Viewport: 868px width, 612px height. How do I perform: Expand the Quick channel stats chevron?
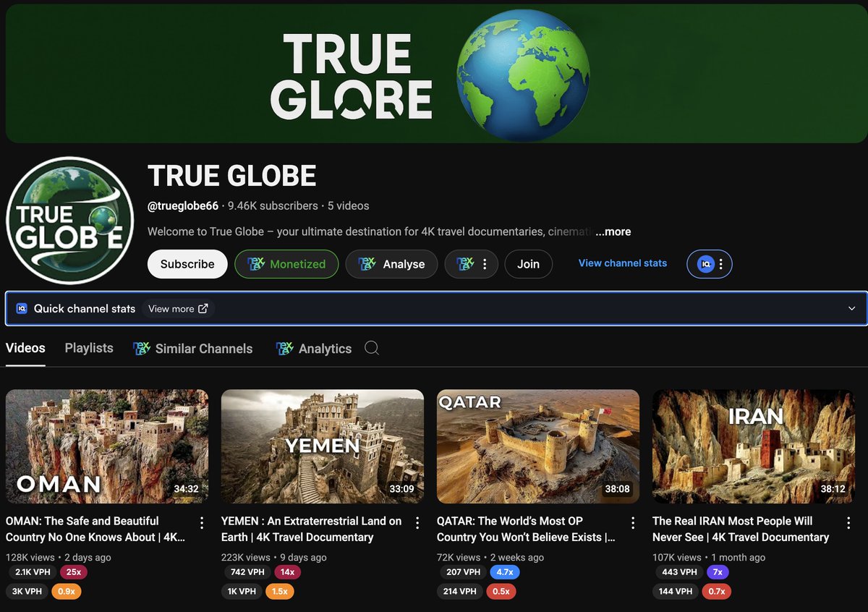point(851,308)
